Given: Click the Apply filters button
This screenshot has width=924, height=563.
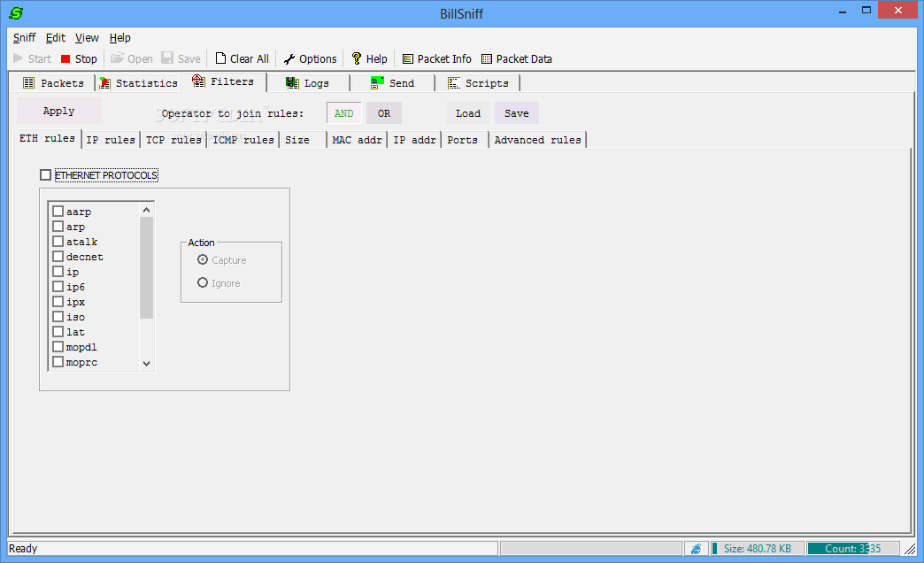Looking at the screenshot, I should click(59, 111).
